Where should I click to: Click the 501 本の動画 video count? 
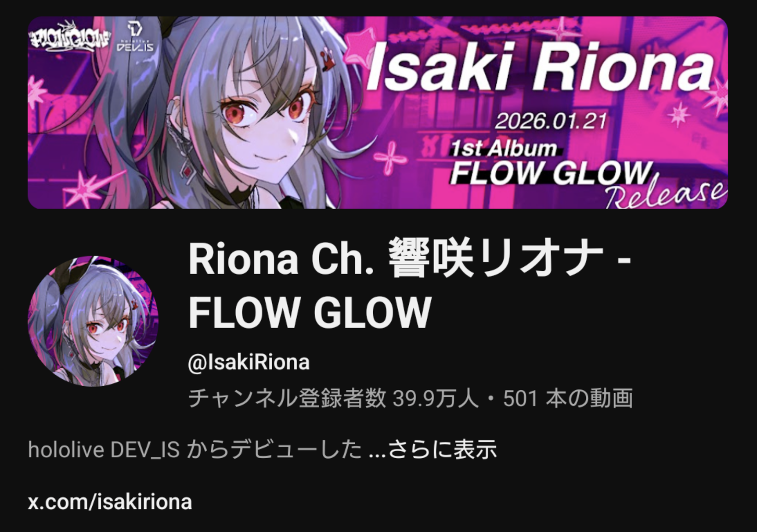[x=568, y=398]
